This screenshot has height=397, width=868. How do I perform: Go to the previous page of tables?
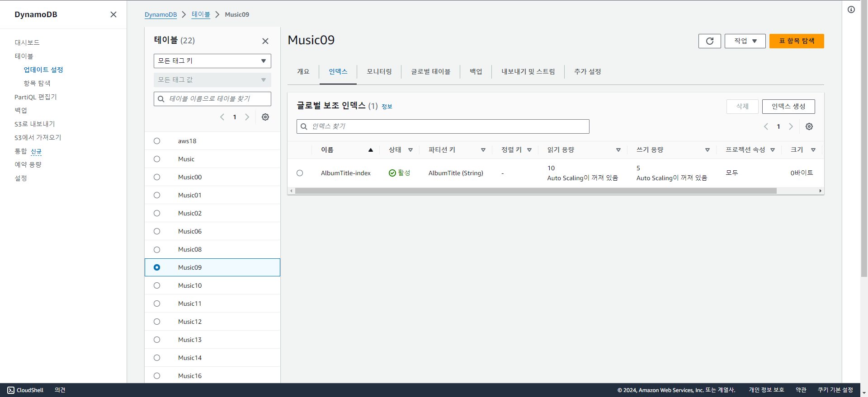(222, 117)
